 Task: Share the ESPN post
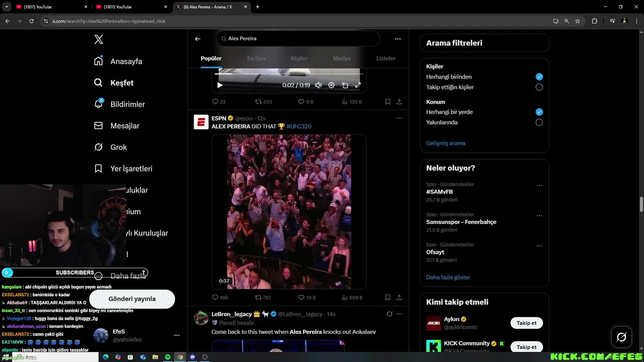[x=399, y=298]
